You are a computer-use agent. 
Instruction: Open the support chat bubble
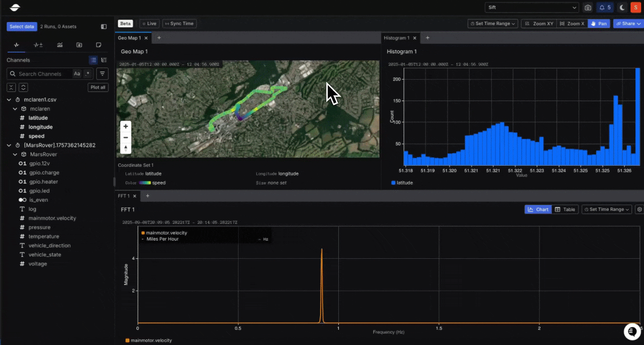[632, 331]
